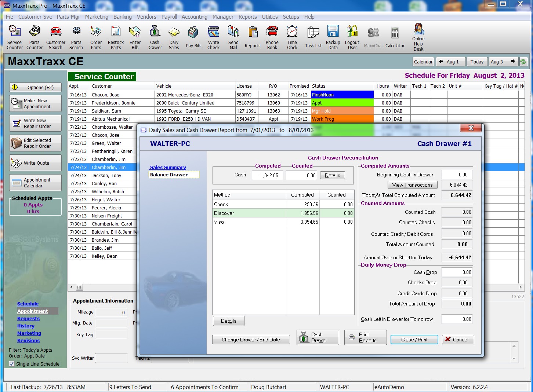Click the Change Drawer / End Date button

pos(251,340)
